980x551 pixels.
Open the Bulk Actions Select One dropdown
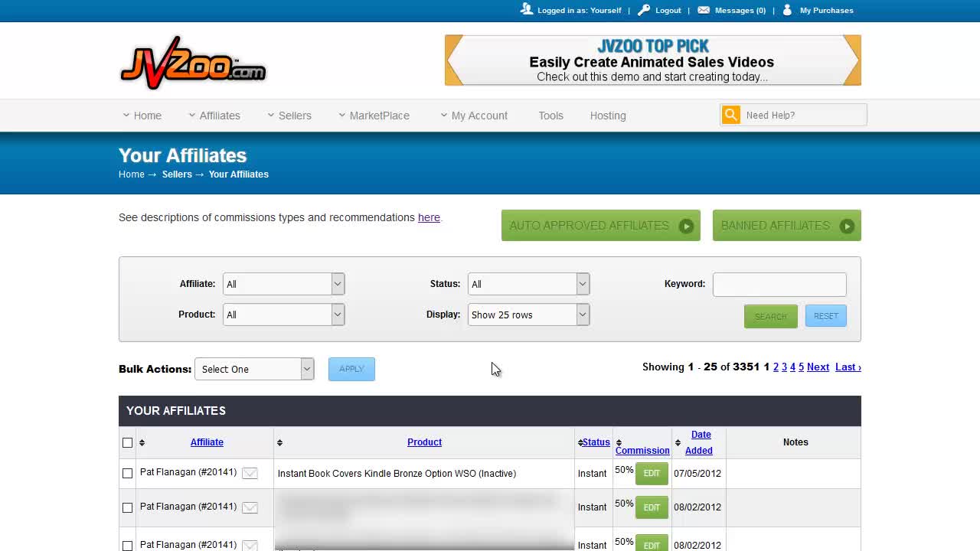[254, 369]
